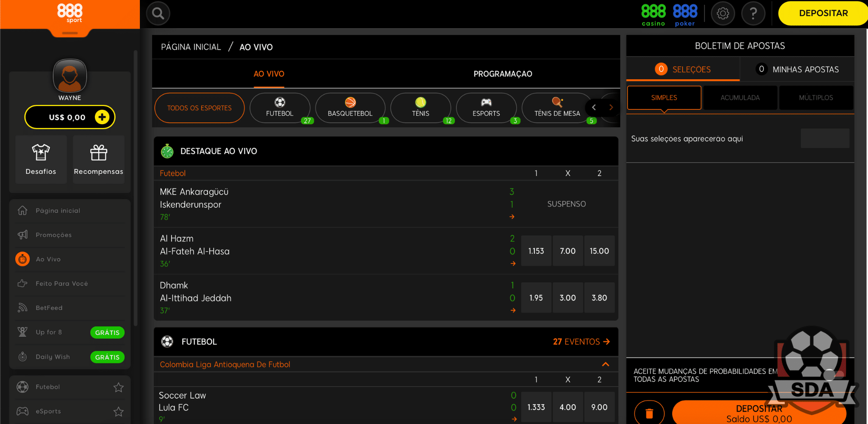This screenshot has width=868, height=424.
Task: Filter by Tênis sport chip
Action: point(420,108)
